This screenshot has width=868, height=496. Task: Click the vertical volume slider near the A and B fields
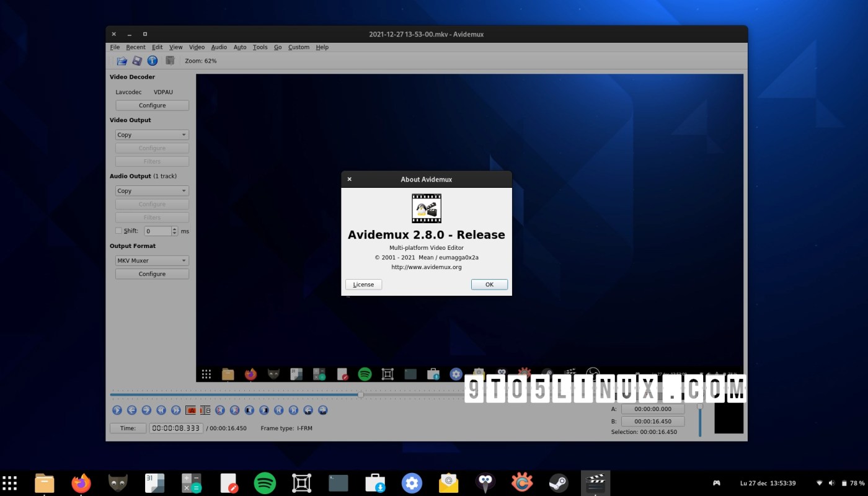pos(700,420)
